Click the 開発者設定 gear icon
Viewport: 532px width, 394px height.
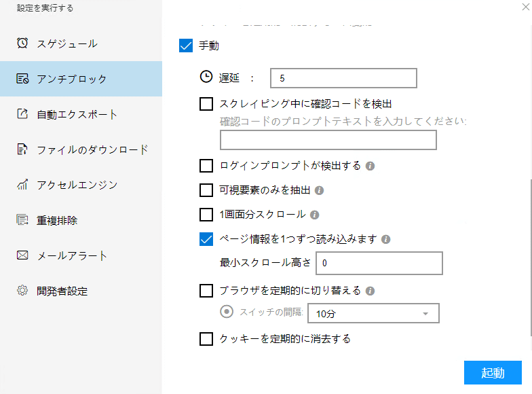click(22, 291)
